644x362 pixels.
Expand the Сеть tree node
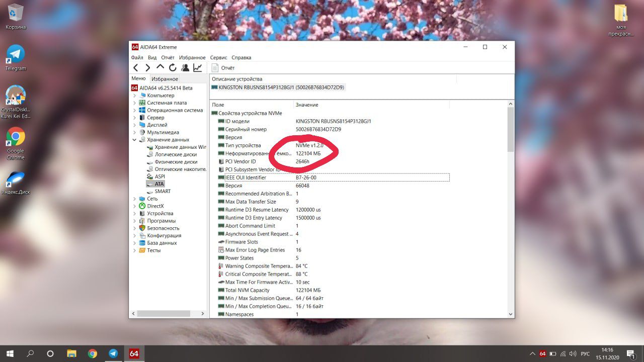(134, 199)
